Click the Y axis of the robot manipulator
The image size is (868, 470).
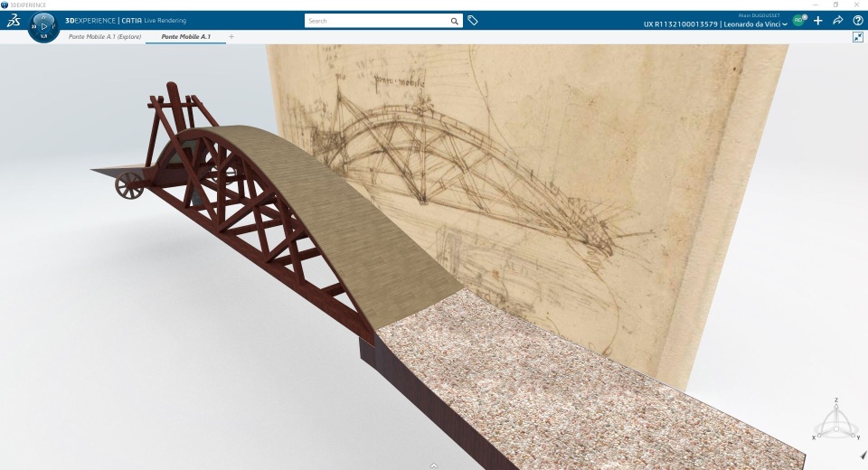pos(857,437)
